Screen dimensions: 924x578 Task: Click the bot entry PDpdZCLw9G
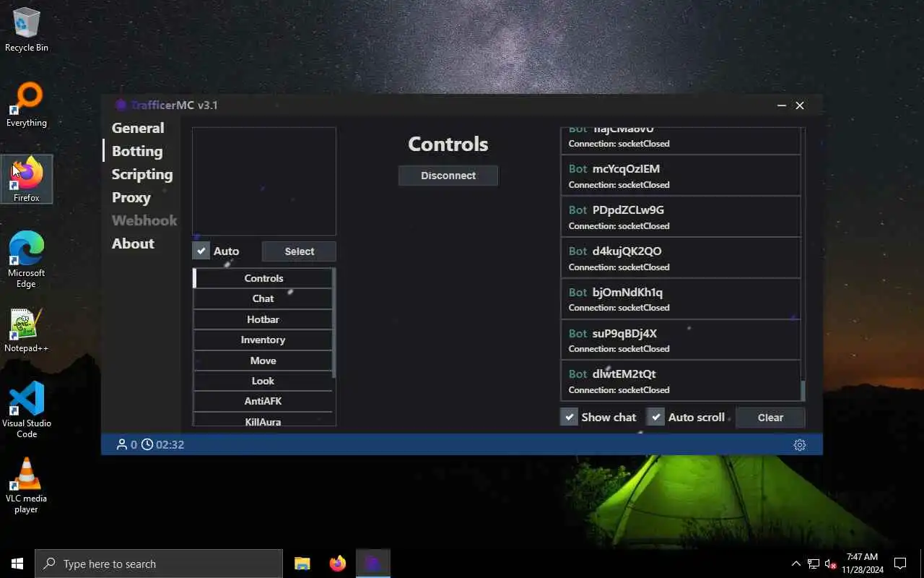click(x=681, y=217)
